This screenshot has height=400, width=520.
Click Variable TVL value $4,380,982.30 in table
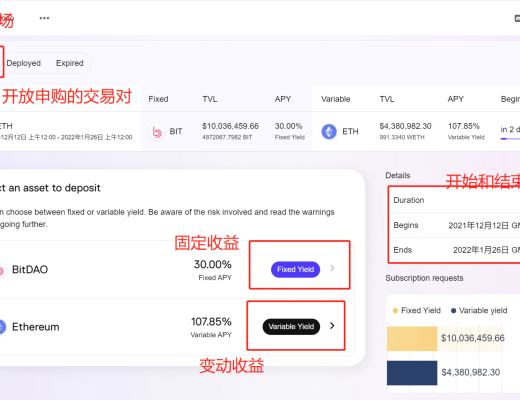[x=405, y=126]
